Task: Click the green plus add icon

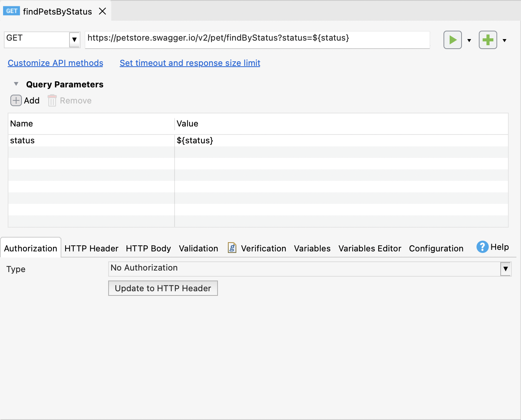Action: 488,40
